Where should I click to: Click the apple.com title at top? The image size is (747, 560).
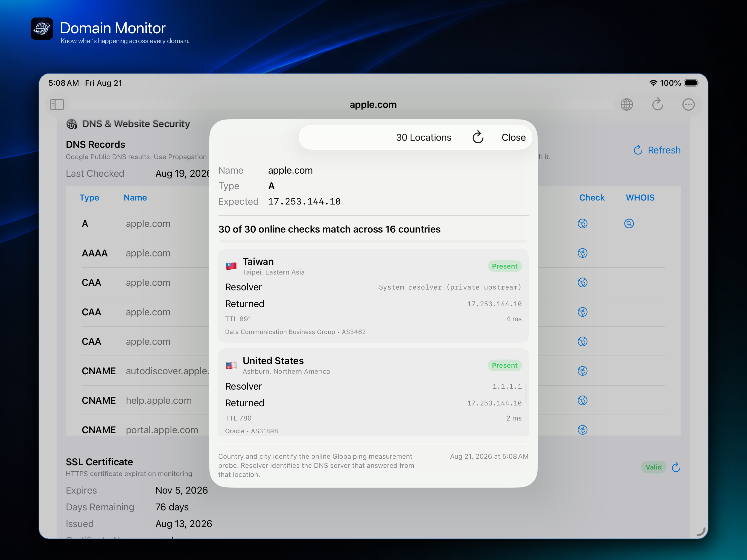point(373,105)
